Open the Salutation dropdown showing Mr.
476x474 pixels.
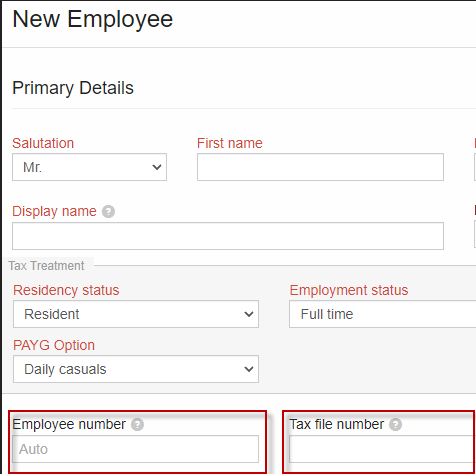(x=89, y=167)
